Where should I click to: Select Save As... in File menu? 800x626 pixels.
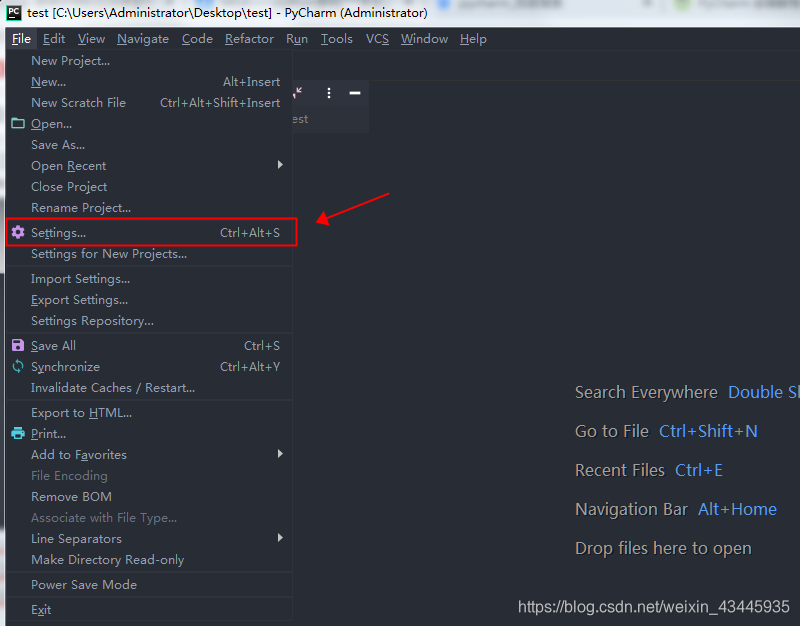(x=149, y=145)
